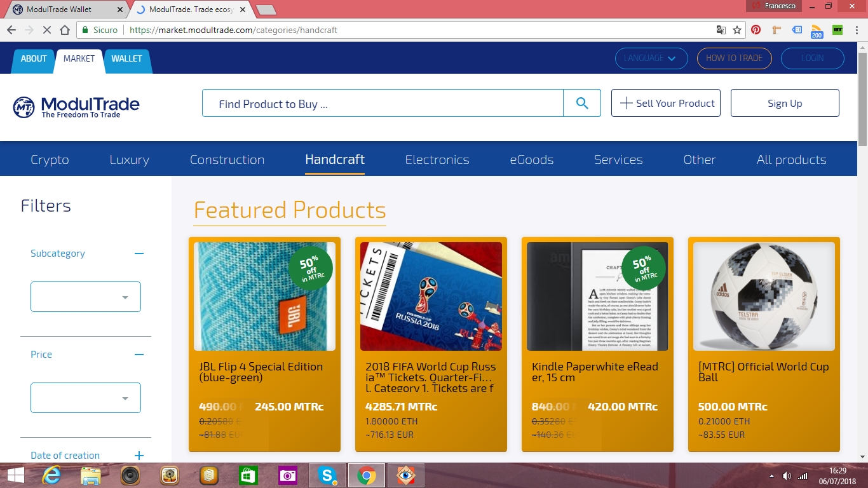Show All products

coord(792,159)
